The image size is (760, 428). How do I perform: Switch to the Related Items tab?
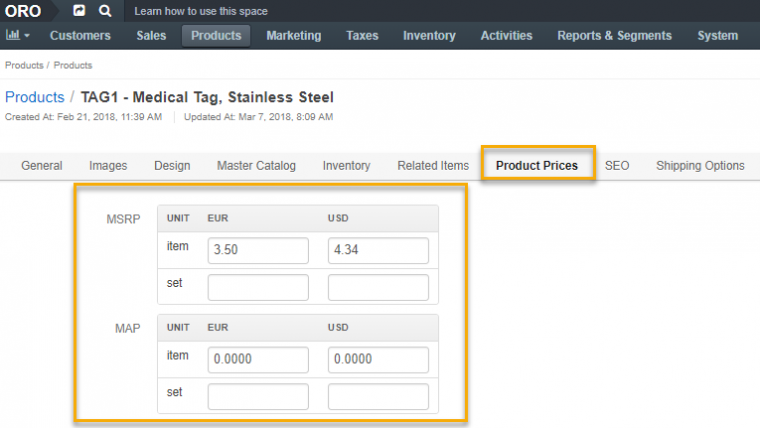pyautogui.click(x=433, y=166)
